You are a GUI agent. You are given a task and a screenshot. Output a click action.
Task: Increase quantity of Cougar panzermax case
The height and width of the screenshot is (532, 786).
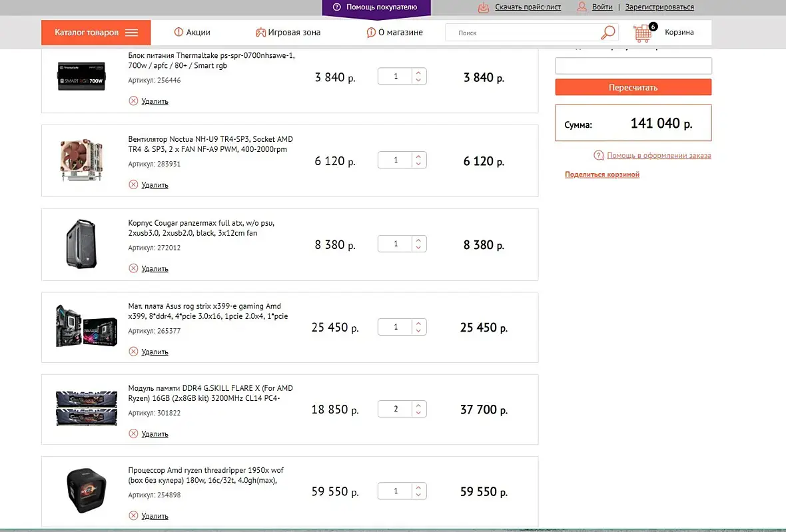(x=418, y=240)
